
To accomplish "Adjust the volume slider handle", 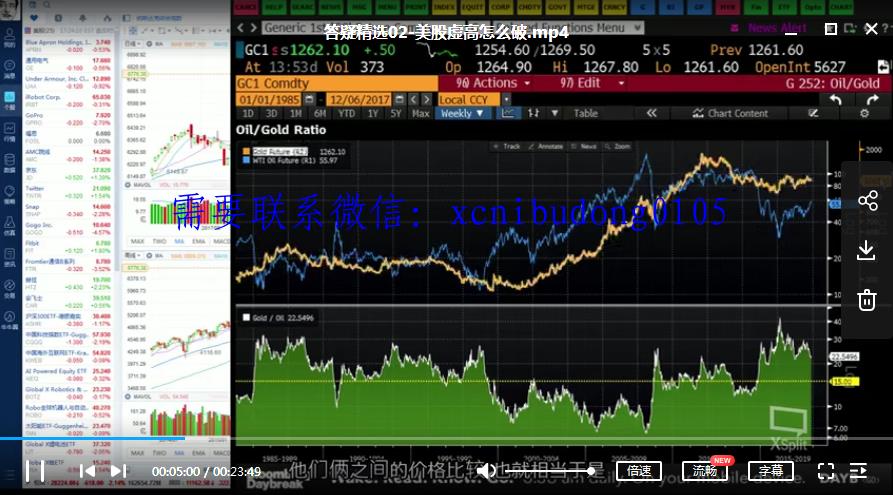I will point(591,471).
